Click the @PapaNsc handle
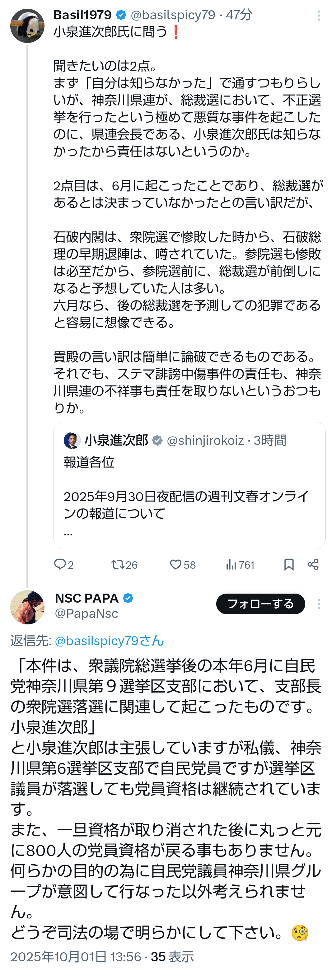 pyautogui.click(x=86, y=614)
